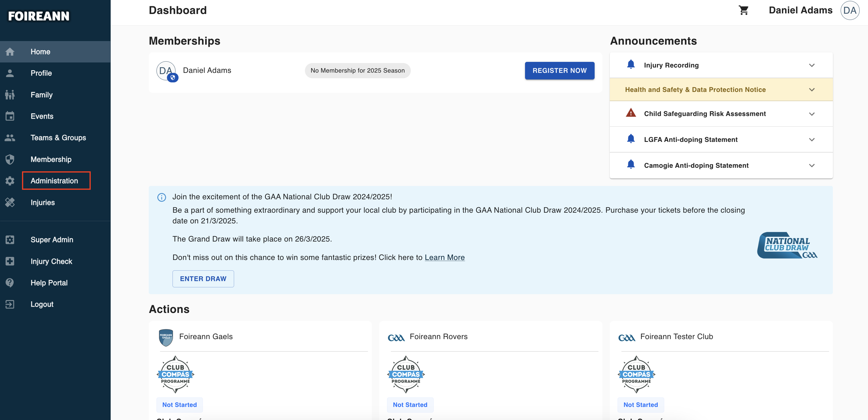Click the Injuries bandage icon
Viewport: 868px width, 420px height.
(10, 203)
